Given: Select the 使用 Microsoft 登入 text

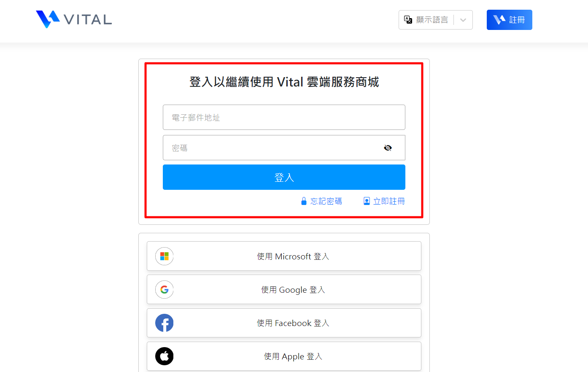Looking at the screenshot, I should tap(293, 256).
